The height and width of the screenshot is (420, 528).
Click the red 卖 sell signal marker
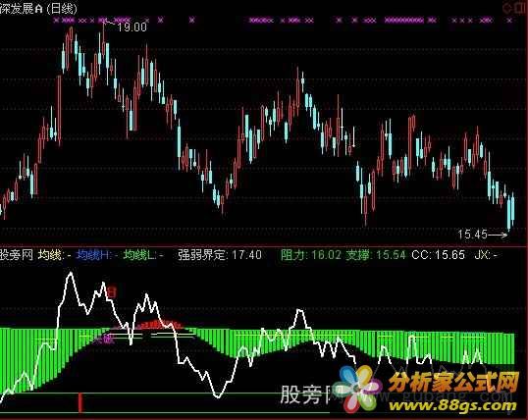pos(112,291)
